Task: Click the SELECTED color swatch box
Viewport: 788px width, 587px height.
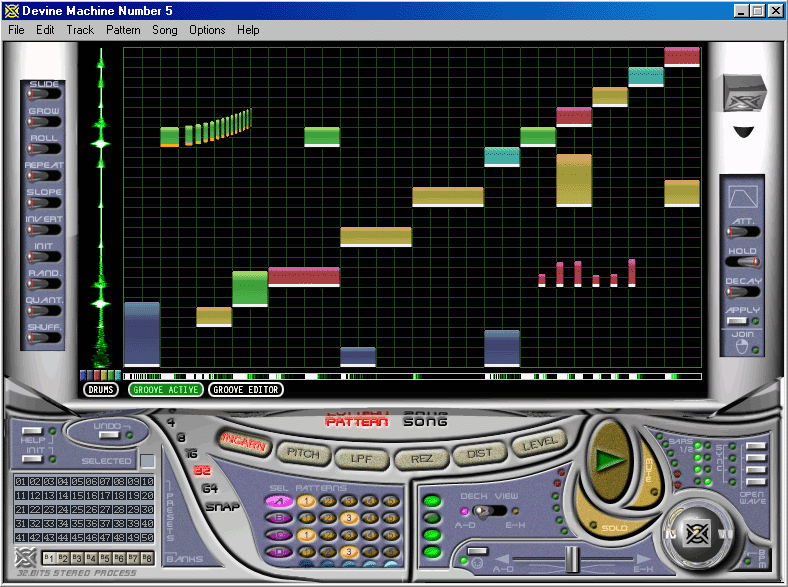Action: [x=147, y=461]
